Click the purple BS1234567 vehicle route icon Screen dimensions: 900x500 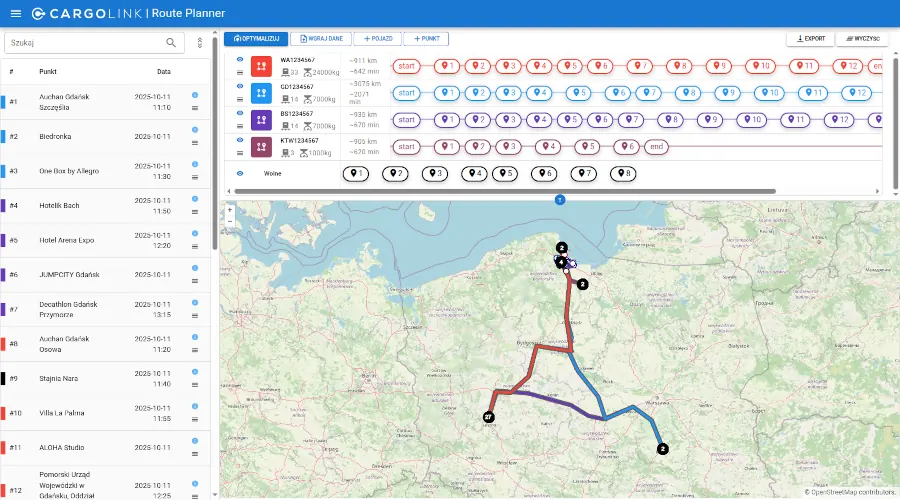261,120
